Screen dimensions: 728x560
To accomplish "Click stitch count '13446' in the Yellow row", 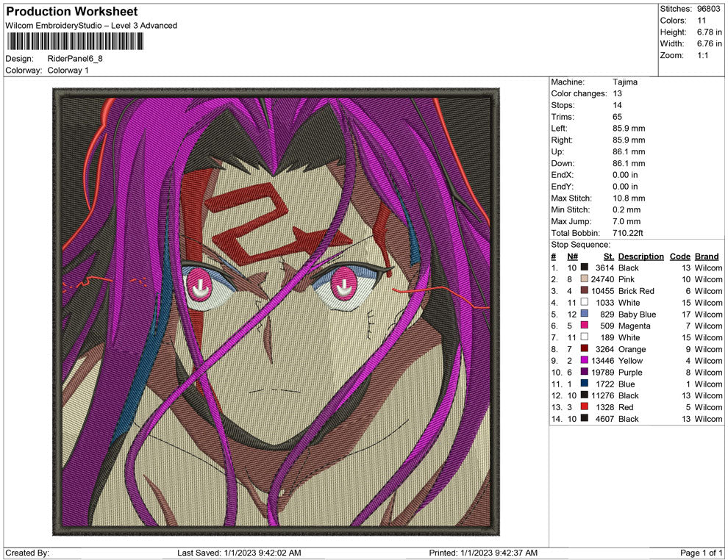I will click(x=602, y=361).
